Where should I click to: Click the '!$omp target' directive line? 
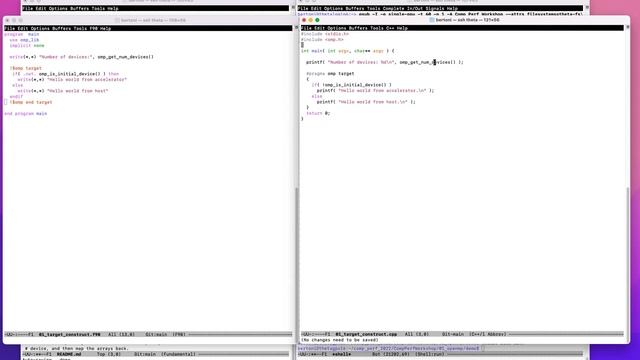tap(26, 68)
